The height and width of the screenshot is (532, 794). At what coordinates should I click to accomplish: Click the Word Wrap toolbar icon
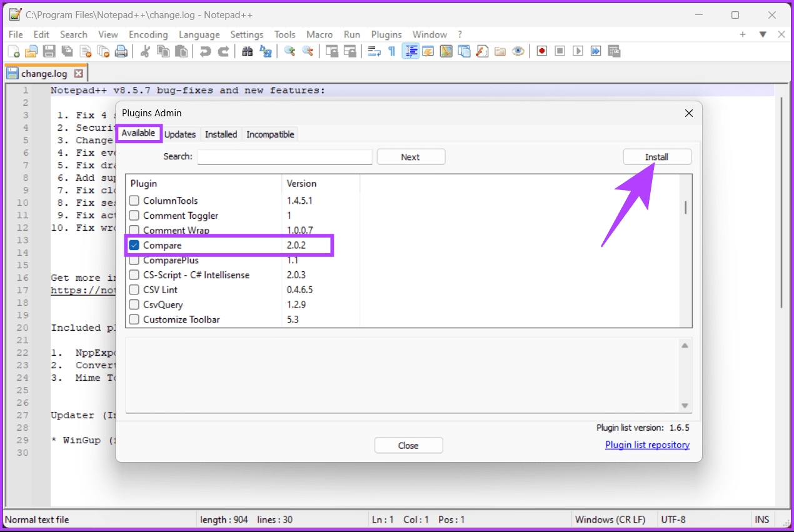coord(374,51)
